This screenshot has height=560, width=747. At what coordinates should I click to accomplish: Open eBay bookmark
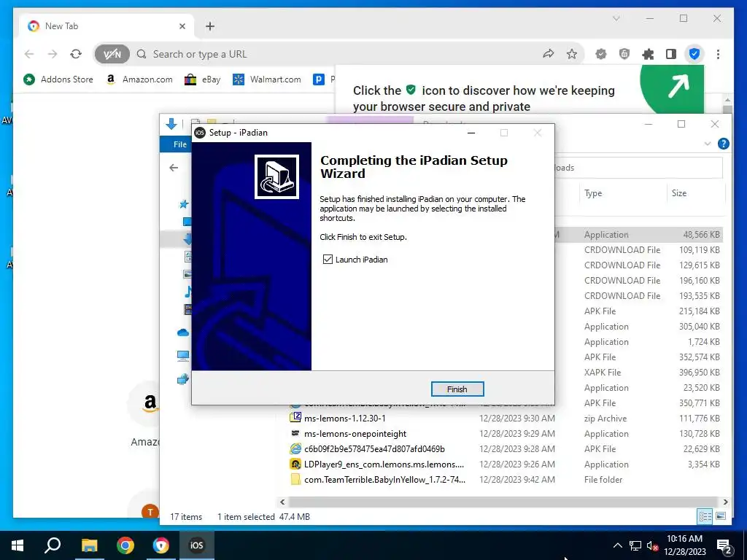(x=203, y=79)
